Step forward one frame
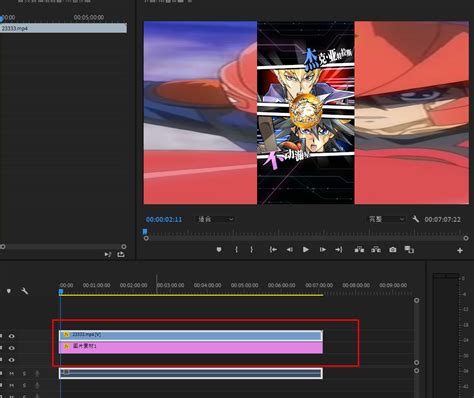 [x=323, y=250]
